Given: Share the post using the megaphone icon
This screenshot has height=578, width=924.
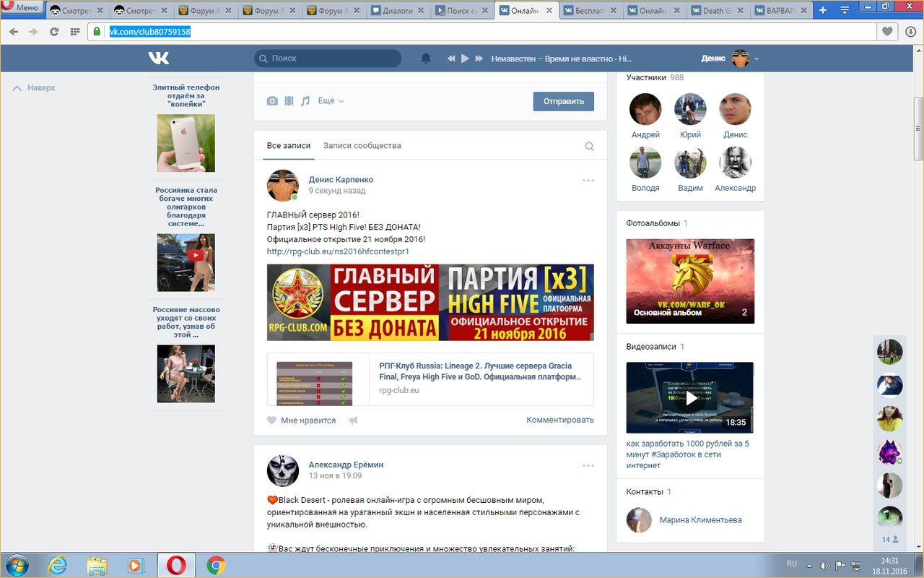Looking at the screenshot, I should (354, 420).
